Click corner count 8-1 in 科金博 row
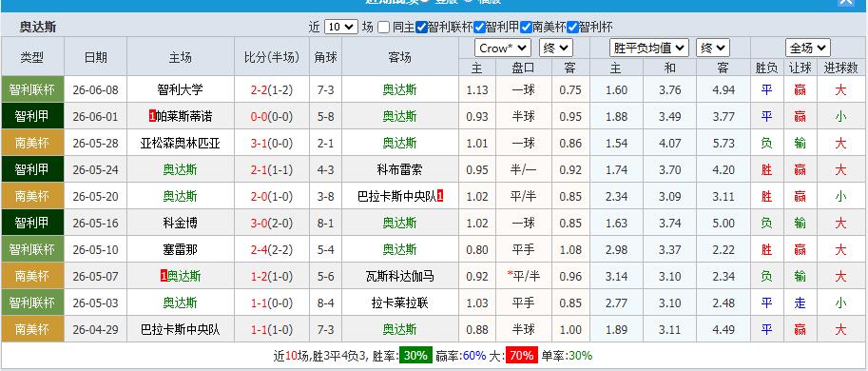 325,223
